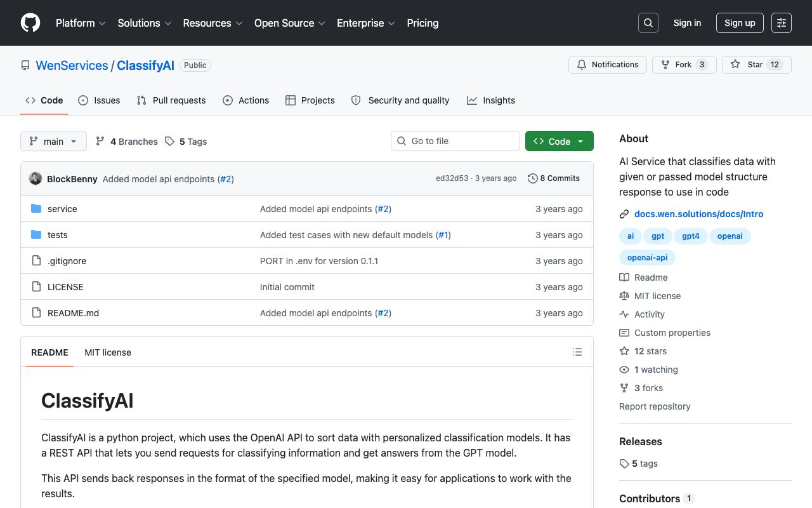This screenshot has width=812, height=508.
Task: View 5 Tags link next to Branches
Action: click(186, 142)
